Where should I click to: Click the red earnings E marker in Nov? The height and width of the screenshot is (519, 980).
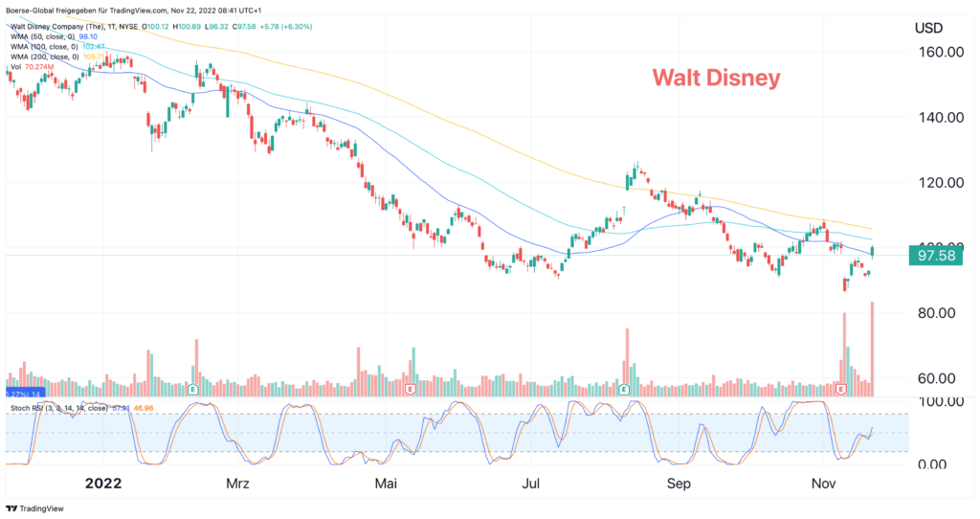click(841, 390)
